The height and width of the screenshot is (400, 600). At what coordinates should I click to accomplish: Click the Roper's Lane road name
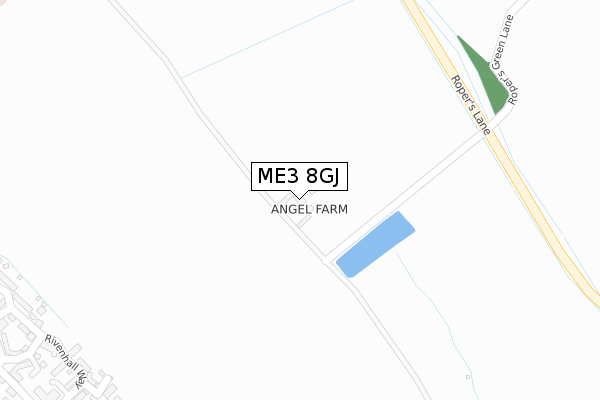pyautogui.click(x=471, y=105)
